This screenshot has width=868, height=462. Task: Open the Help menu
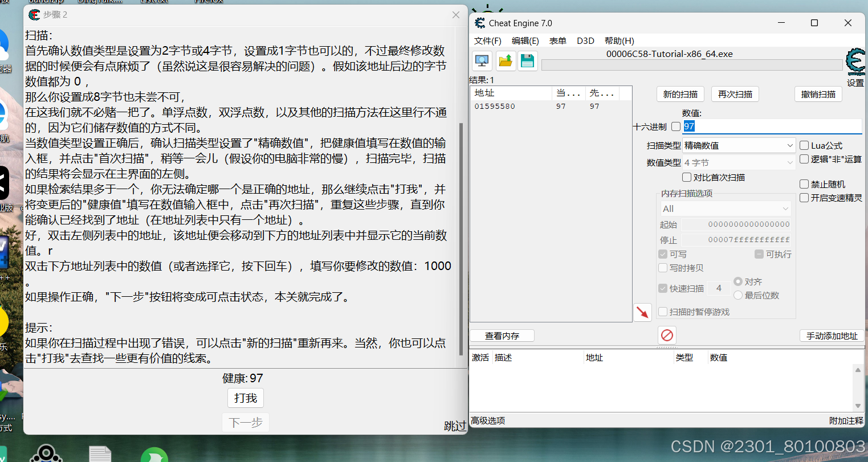tap(619, 40)
